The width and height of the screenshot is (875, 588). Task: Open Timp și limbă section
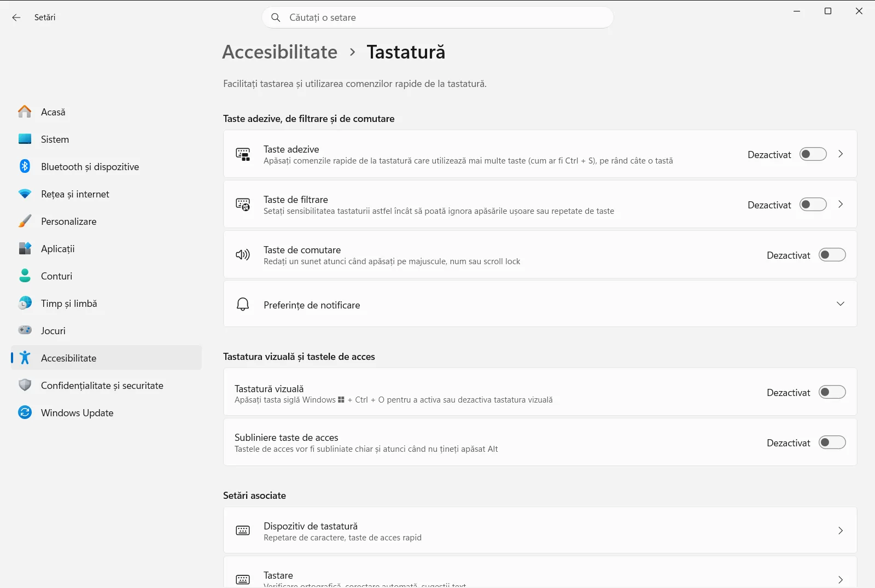point(106,303)
